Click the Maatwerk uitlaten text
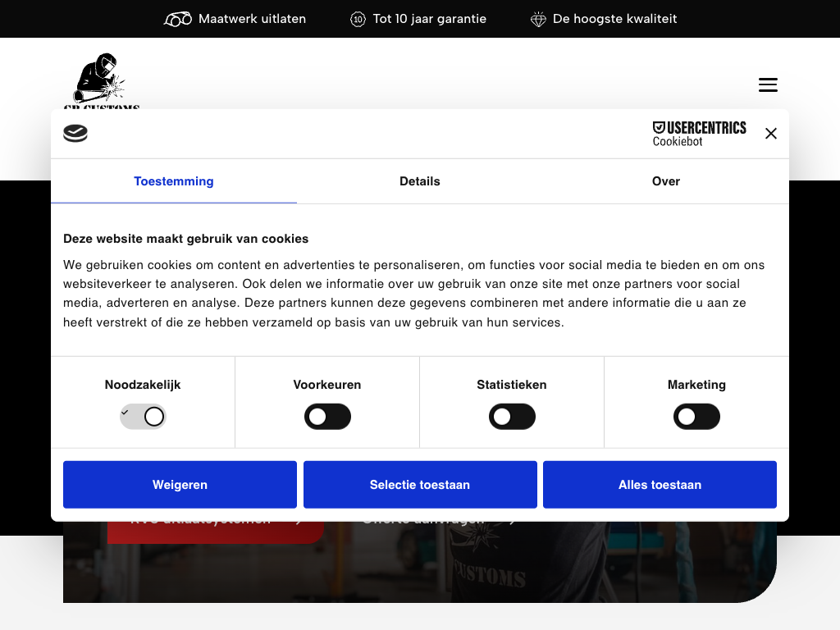Screen dimensions: 840x630 coord(253,19)
